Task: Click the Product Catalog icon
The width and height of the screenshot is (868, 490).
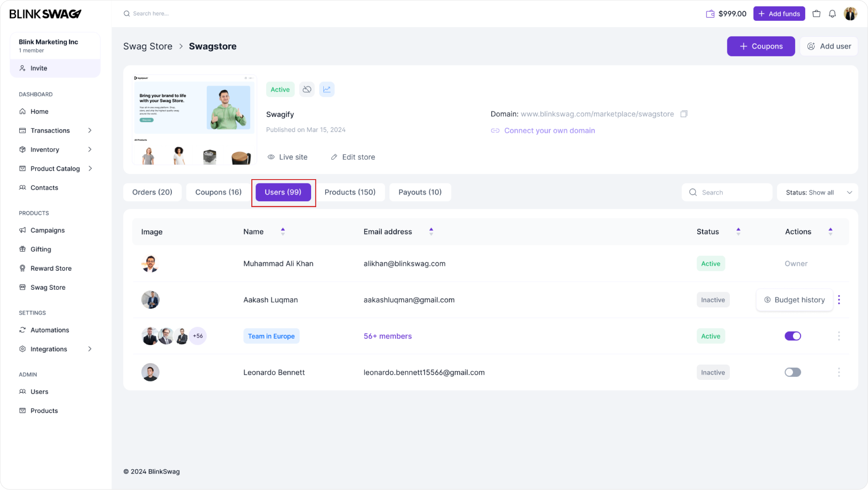Action: pos(22,169)
